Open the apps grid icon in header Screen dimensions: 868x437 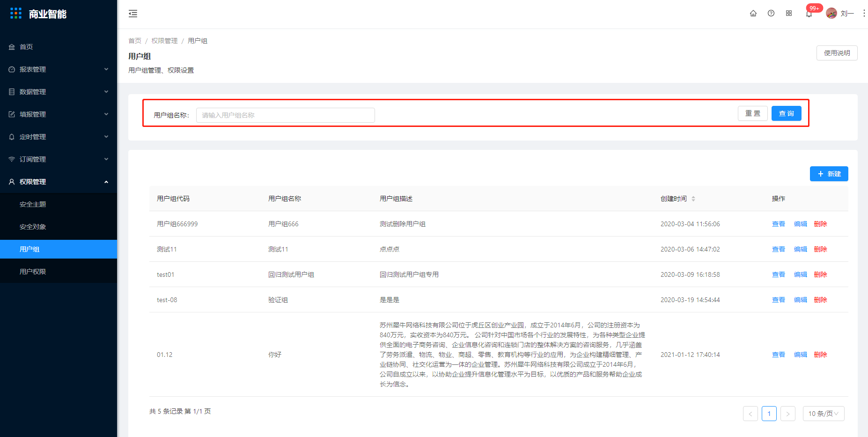point(789,13)
